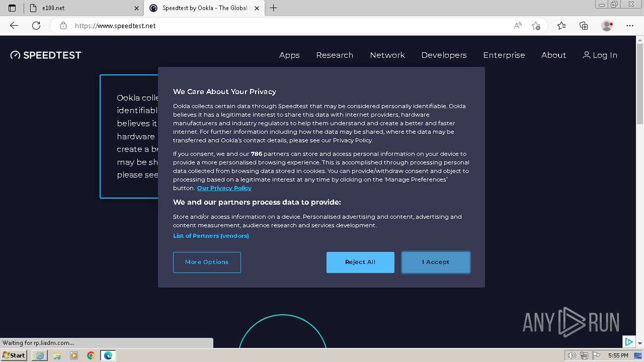644x362 pixels.
Task: Click the Log In link
Action: coord(600,55)
